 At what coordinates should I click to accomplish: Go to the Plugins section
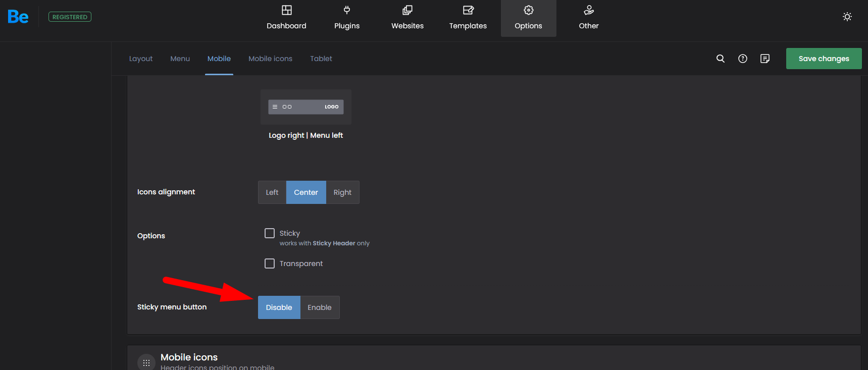(347, 18)
